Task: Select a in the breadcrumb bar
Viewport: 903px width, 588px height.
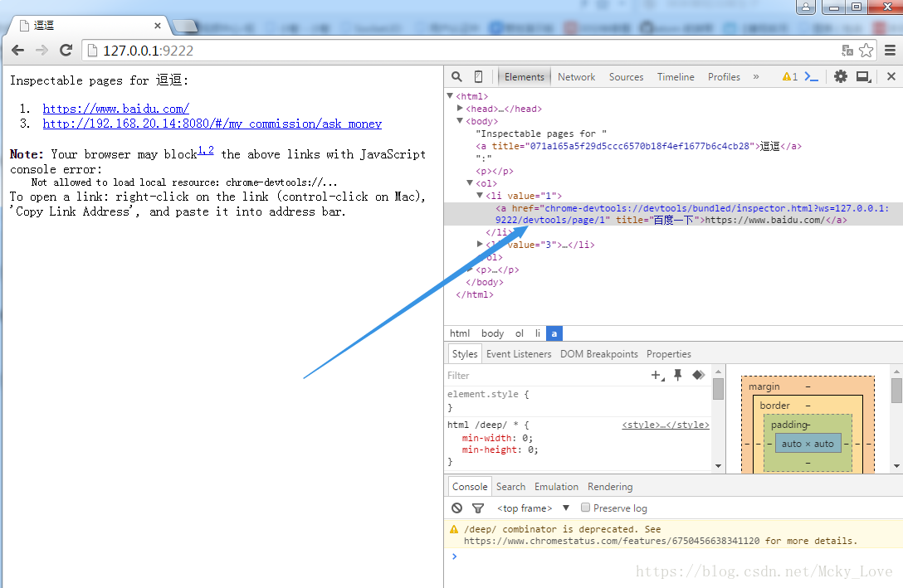Action: point(554,333)
